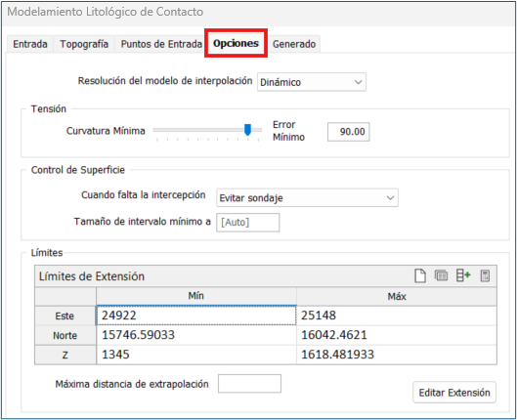Click the Este row header
This screenshot has width=517, height=420.
(x=65, y=315)
